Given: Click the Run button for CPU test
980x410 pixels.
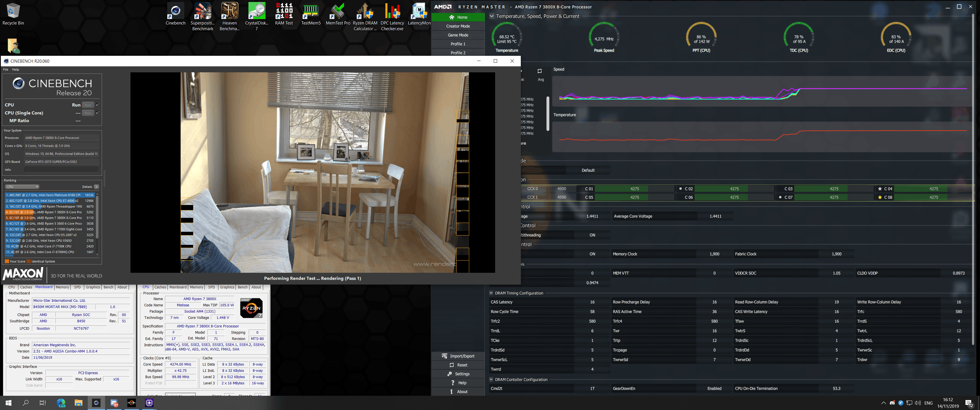Looking at the screenshot, I should point(88,105).
